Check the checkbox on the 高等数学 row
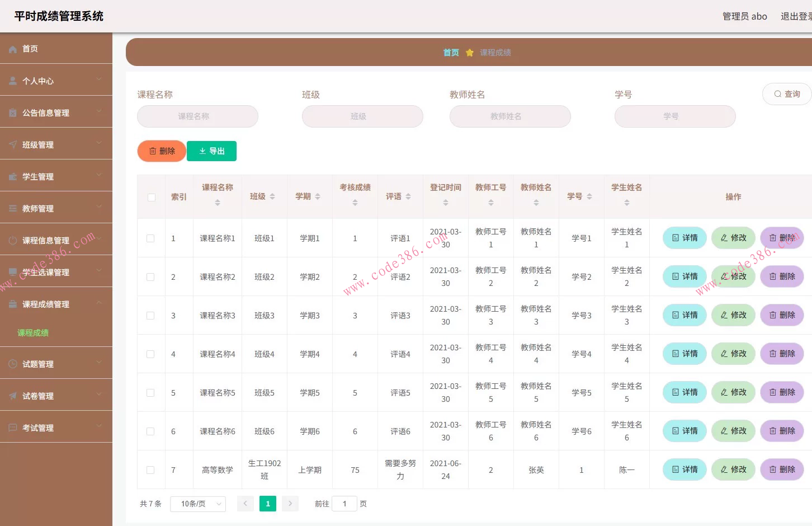812x526 pixels. [150, 469]
